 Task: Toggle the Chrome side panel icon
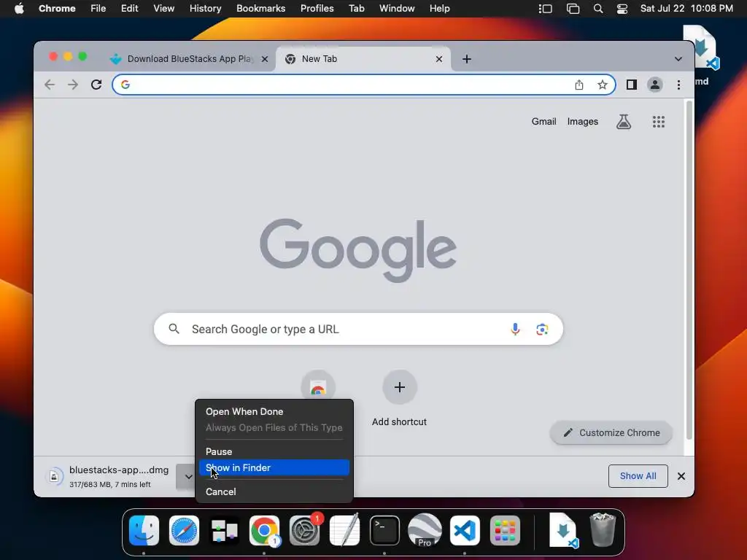(x=631, y=85)
